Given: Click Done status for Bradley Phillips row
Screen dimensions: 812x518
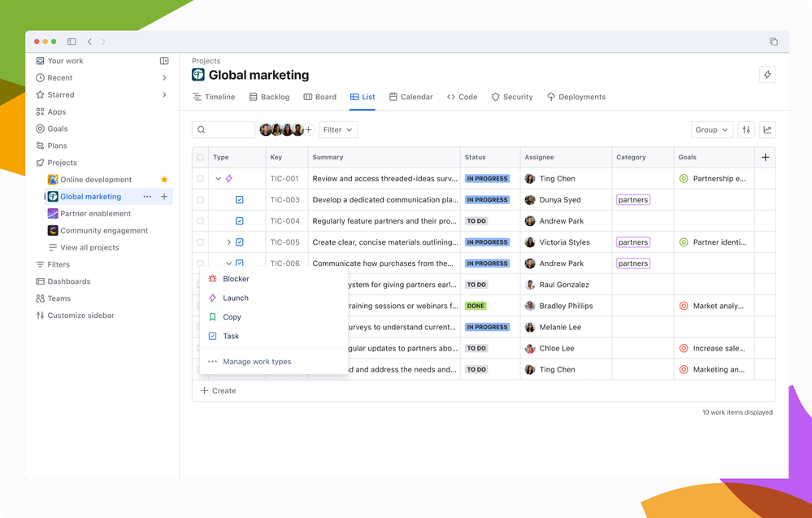Looking at the screenshot, I should point(475,306).
